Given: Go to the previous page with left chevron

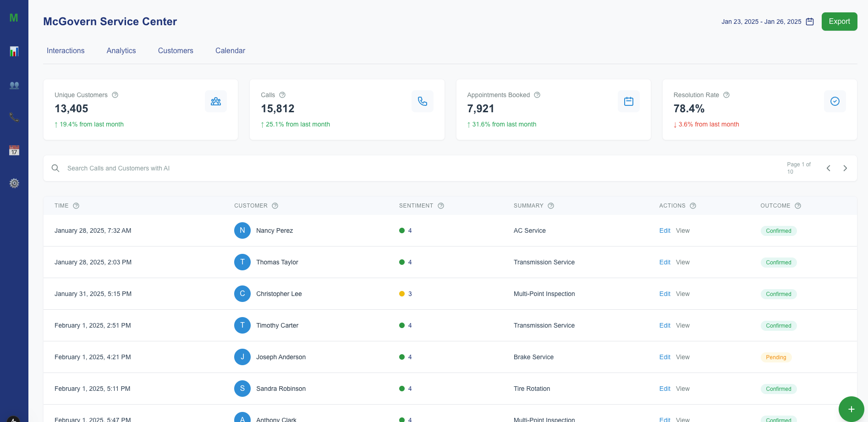Looking at the screenshot, I should point(829,168).
